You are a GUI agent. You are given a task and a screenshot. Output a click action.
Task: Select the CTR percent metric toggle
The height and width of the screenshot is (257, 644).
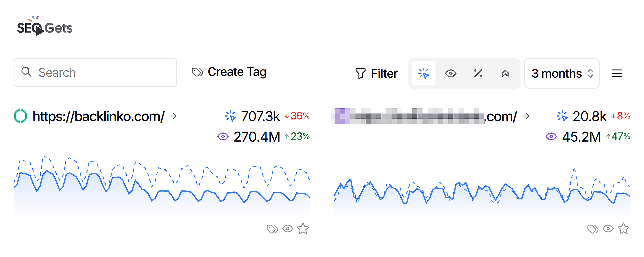click(478, 74)
